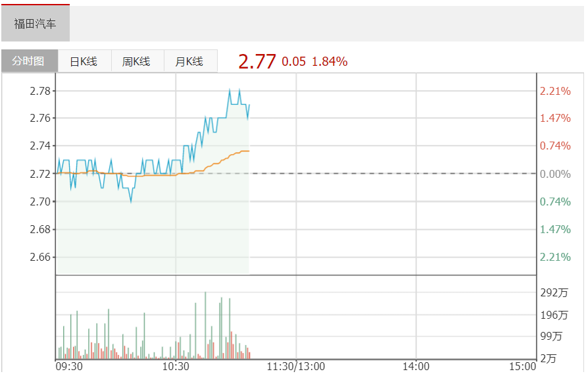588x380 pixels.
Task: Click the 2.72 price axis label
Action: pyautogui.click(x=40, y=174)
